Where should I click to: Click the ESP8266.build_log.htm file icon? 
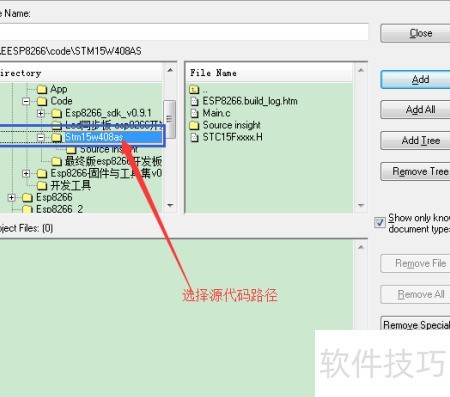194,101
